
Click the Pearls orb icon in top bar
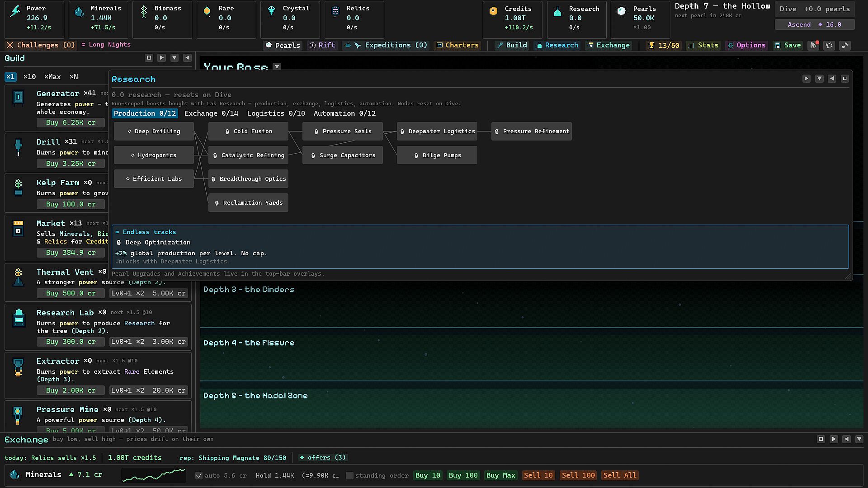(622, 11)
